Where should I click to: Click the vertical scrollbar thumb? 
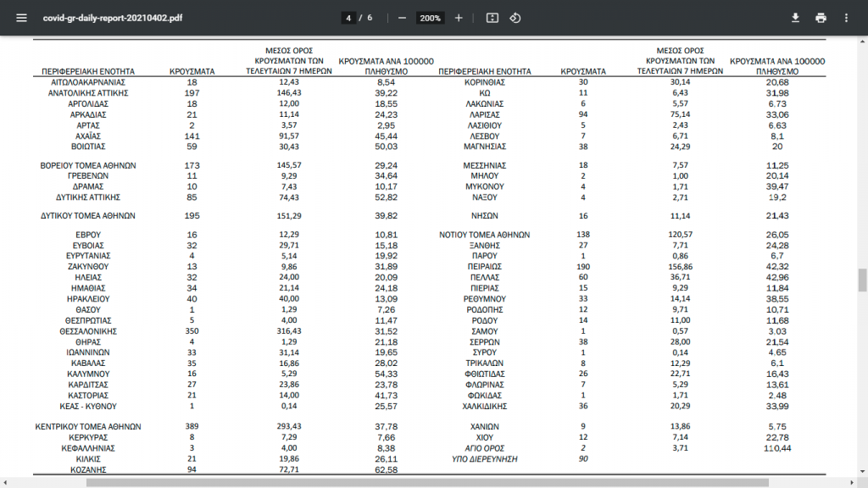pyautogui.click(x=862, y=280)
